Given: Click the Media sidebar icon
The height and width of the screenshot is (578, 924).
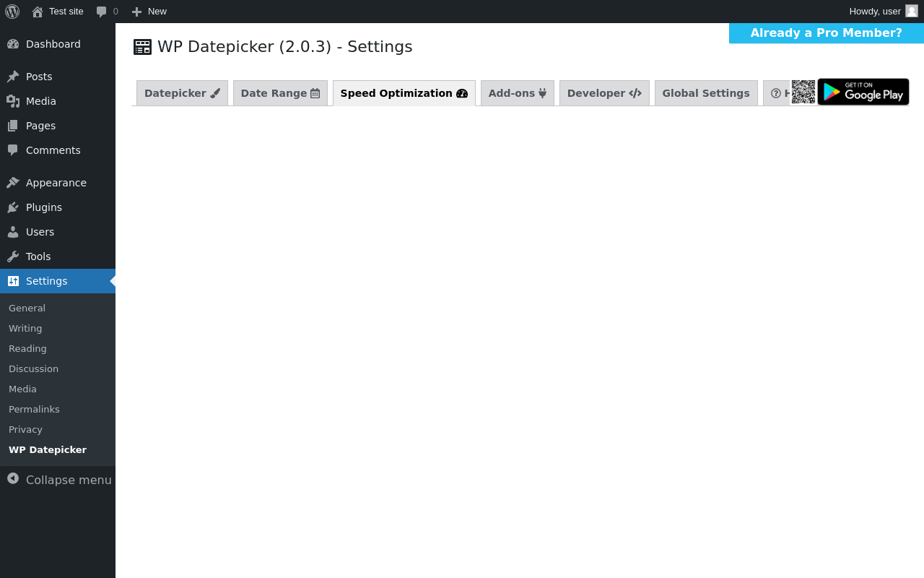Looking at the screenshot, I should click(x=13, y=101).
